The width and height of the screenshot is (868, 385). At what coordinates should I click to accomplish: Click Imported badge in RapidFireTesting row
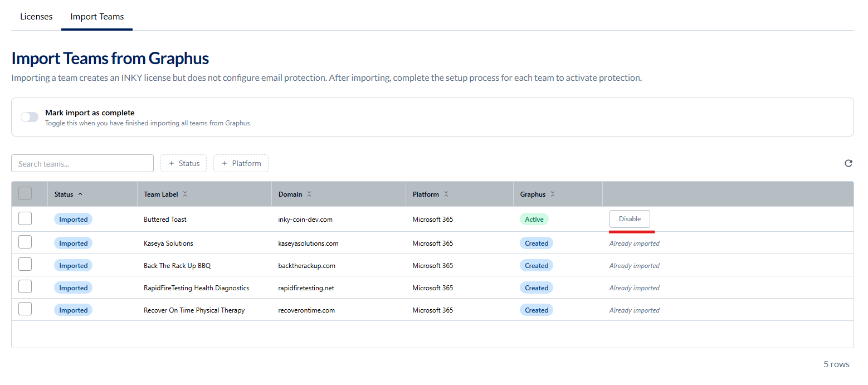(73, 288)
